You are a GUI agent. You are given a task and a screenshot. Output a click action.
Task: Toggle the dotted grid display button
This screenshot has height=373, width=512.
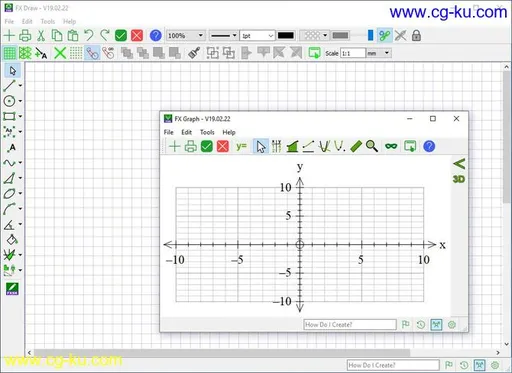tap(76, 53)
